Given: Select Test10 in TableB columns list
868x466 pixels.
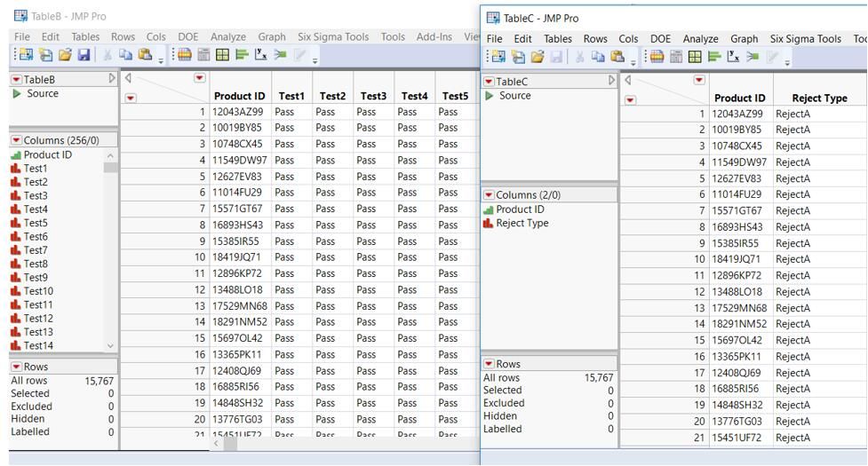Looking at the screenshot, I should (x=39, y=291).
